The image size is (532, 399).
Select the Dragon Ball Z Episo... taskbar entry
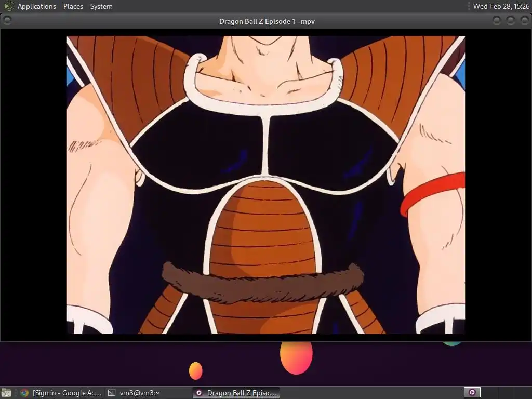[236, 393]
